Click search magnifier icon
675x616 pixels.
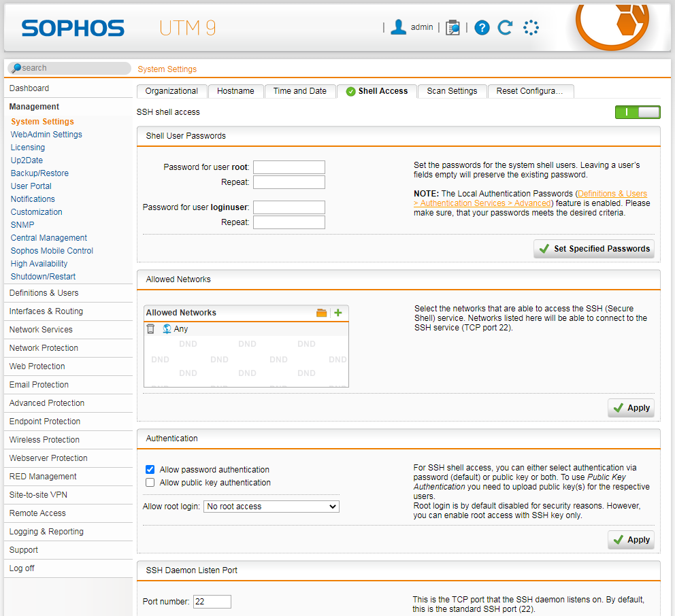pyautogui.click(x=17, y=68)
